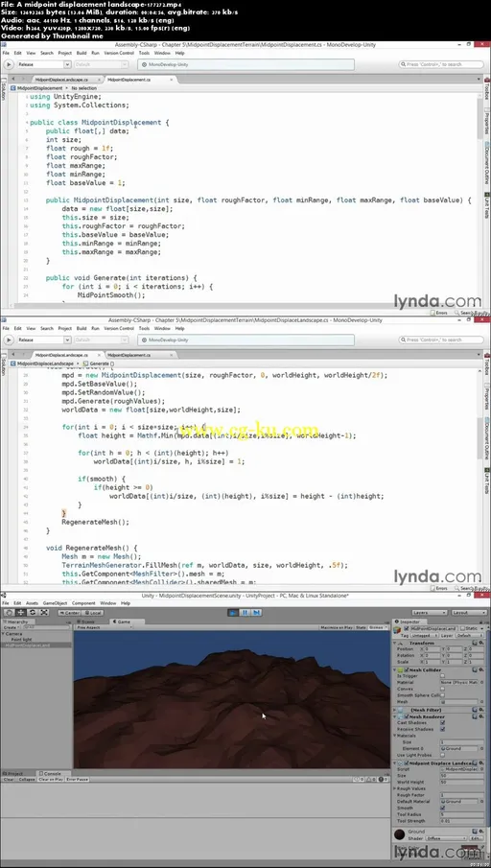Open Midpoint Displace Landscape gear menu
Viewport: 491px width, 868px height.
pos(481,762)
